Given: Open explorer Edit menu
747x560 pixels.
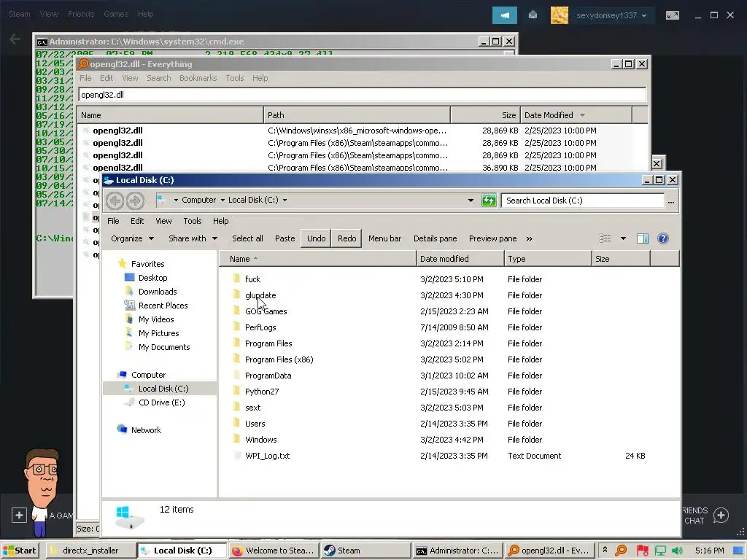Looking at the screenshot, I should 137,221.
